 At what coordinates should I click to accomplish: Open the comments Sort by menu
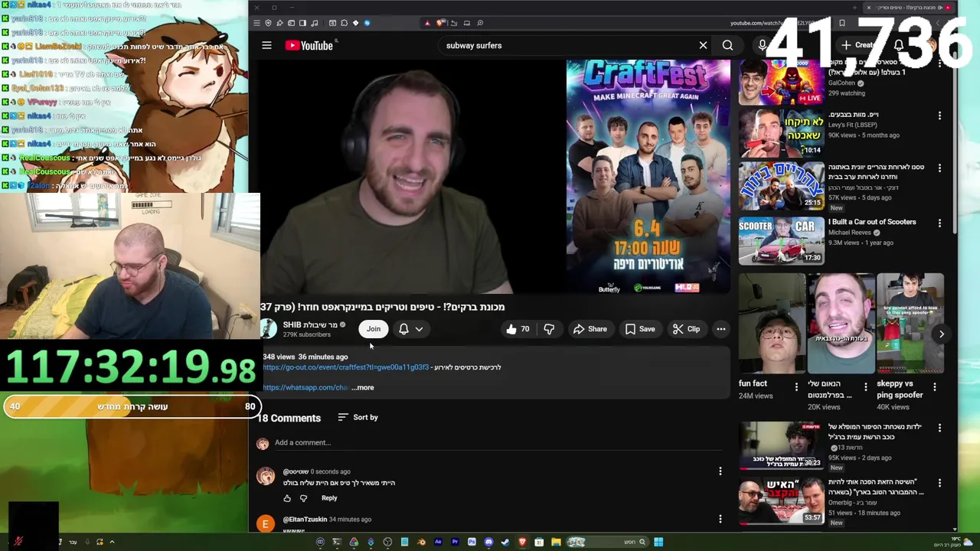tap(358, 417)
